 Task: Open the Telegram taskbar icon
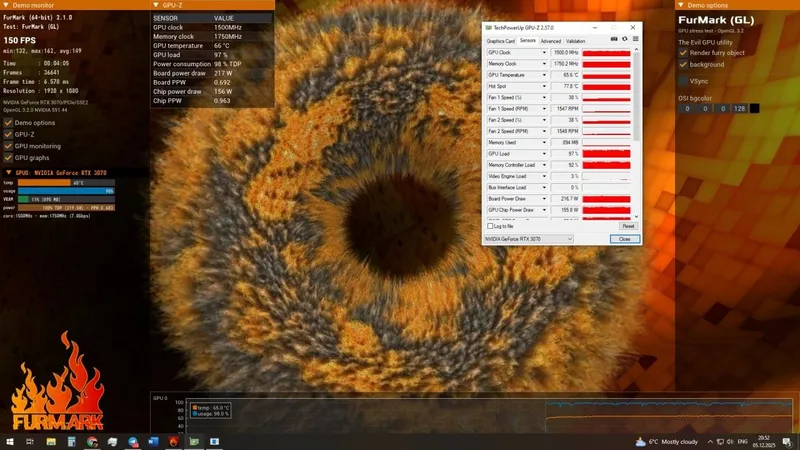coord(133,441)
